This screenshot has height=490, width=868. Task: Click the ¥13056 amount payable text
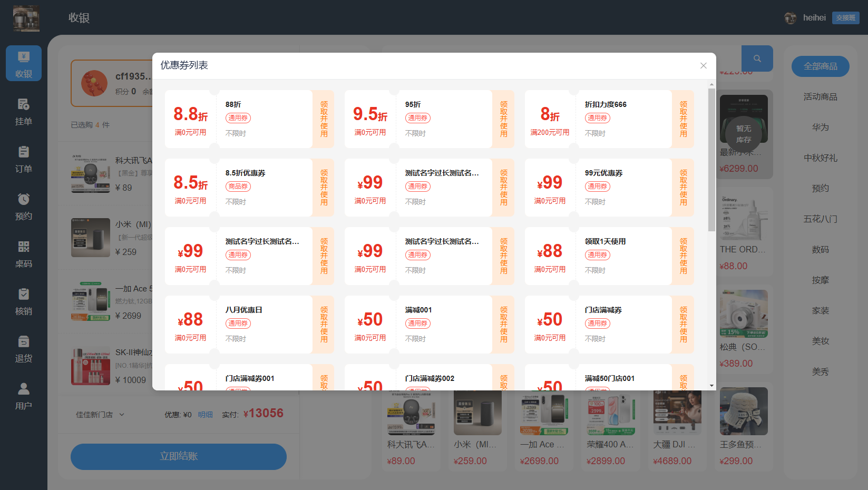pyautogui.click(x=264, y=414)
